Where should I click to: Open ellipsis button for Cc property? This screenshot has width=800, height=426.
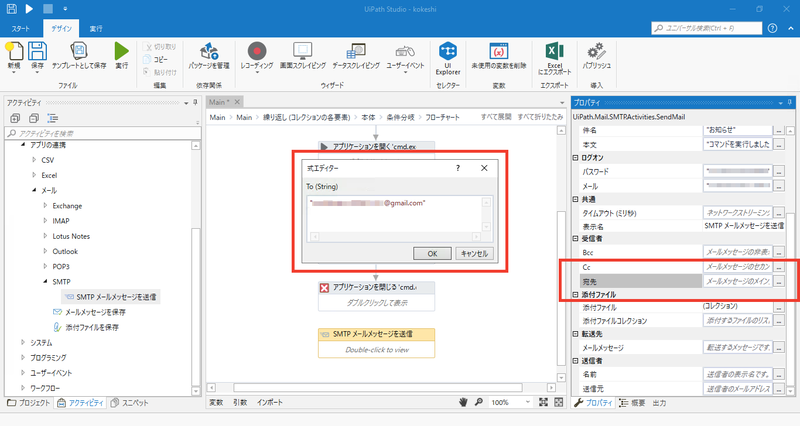point(779,267)
